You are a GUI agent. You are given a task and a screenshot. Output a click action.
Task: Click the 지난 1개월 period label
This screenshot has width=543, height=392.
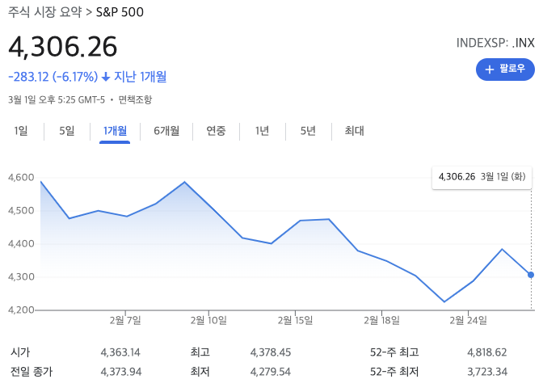click(x=141, y=77)
